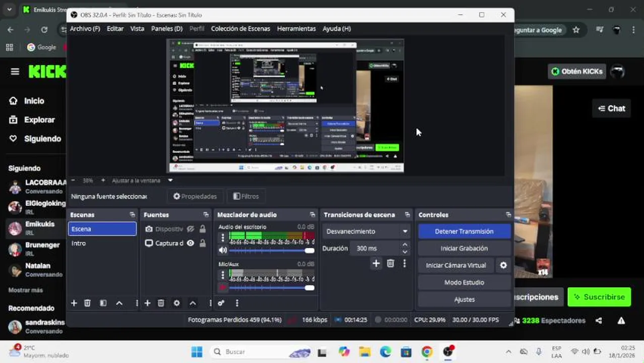Zoom in preview with plus icon
Image resolution: width=644 pixels, height=363 pixels.
click(x=103, y=180)
